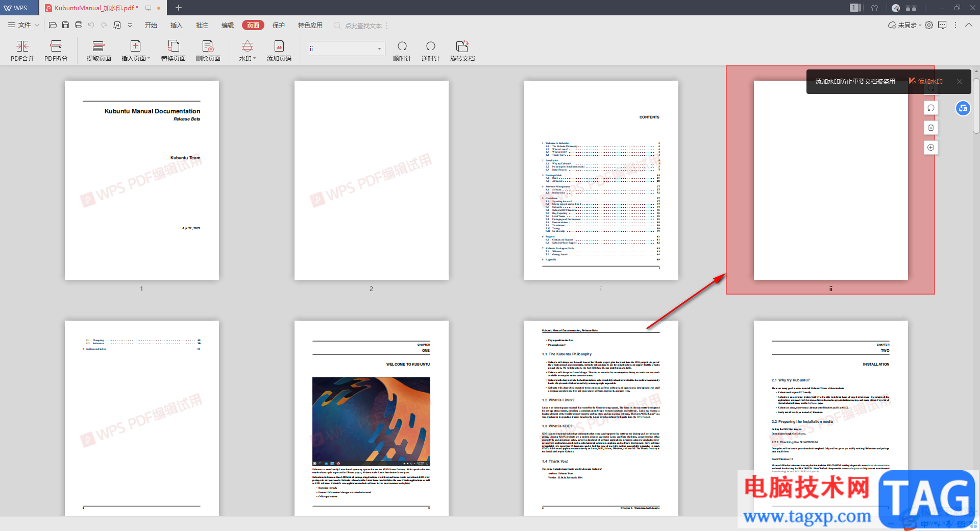Screen dimensions: 980x531
Task: Select the WELCOME TO KUBUNTU chapter one thumbnail
Action: click(372, 418)
